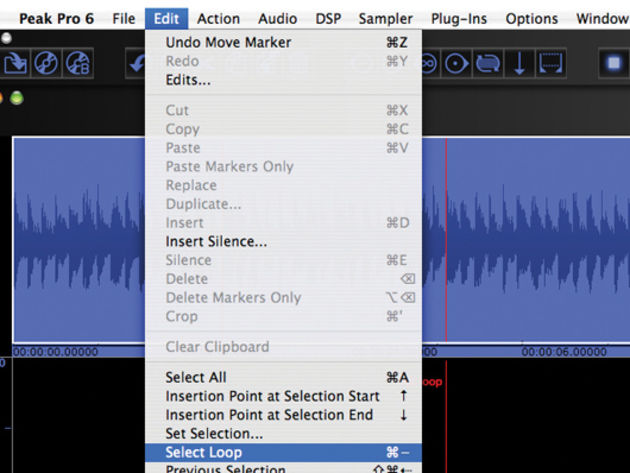This screenshot has height=473, width=630.
Task: Click the burn CD with 'B' toolbar icon
Action: [78, 63]
